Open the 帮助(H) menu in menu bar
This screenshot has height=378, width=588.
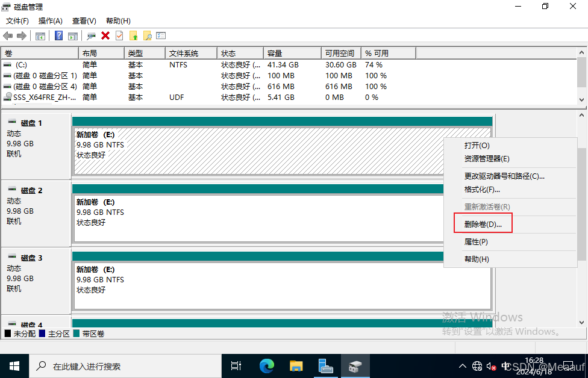coord(118,21)
